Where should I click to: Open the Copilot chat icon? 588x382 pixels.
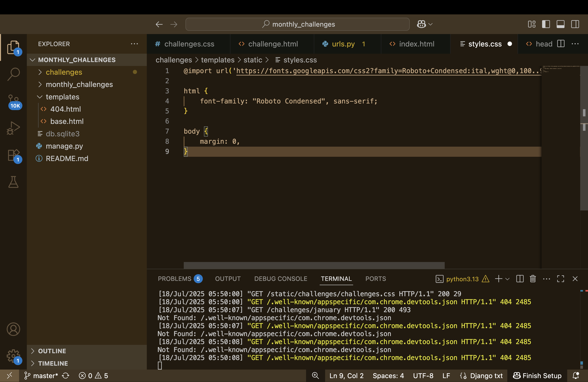pyautogui.click(x=421, y=24)
